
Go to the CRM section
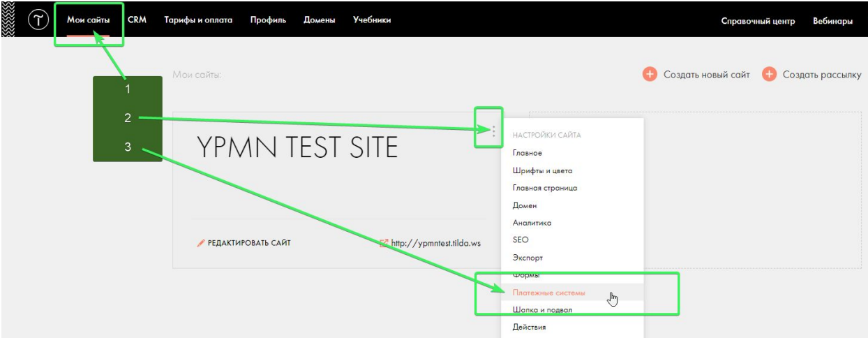(x=137, y=20)
